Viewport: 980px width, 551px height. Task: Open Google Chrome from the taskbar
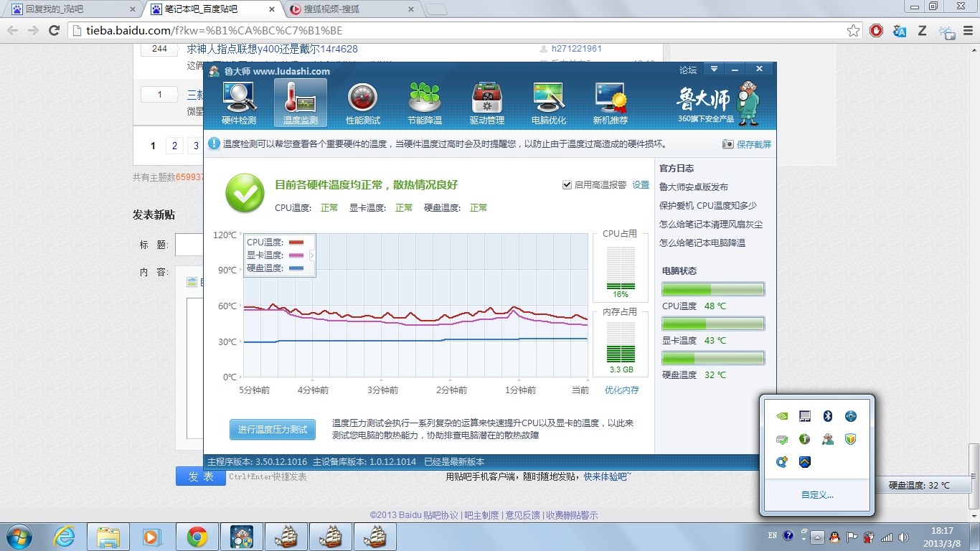[197, 536]
